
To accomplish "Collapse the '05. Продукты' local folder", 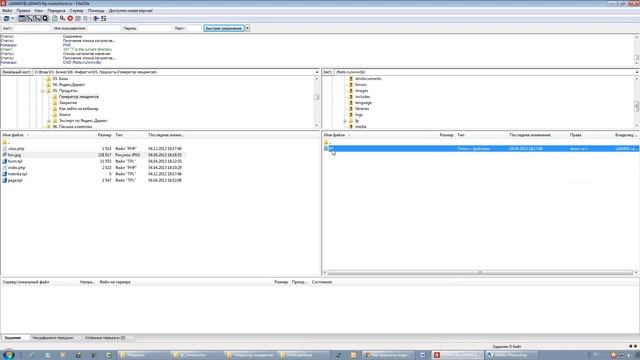I will click(x=42, y=91).
